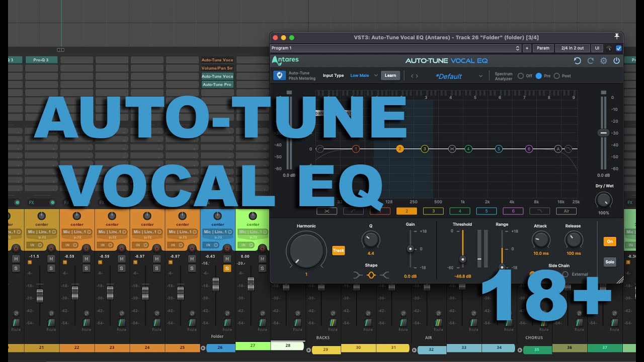The width and height of the screenshot is (644, 362).
Task: Set Spectrum Analyzer to Off
Action: point(521,76)
